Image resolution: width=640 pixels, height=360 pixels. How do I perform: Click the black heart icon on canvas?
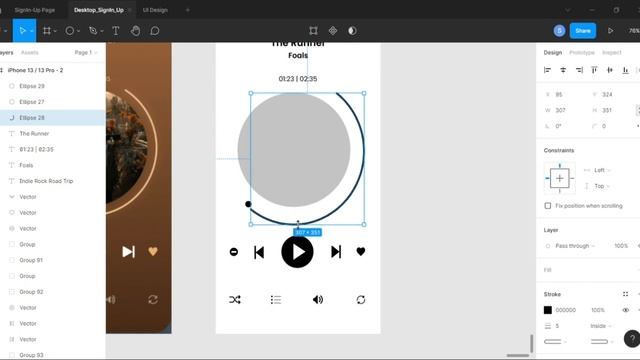(x=361, y=252)
